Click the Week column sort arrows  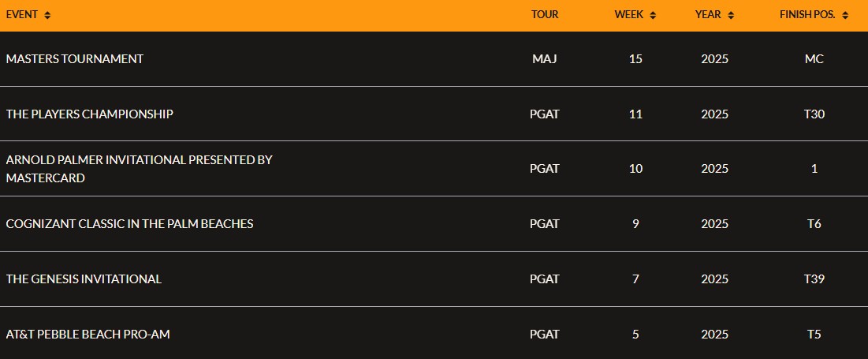653,16
